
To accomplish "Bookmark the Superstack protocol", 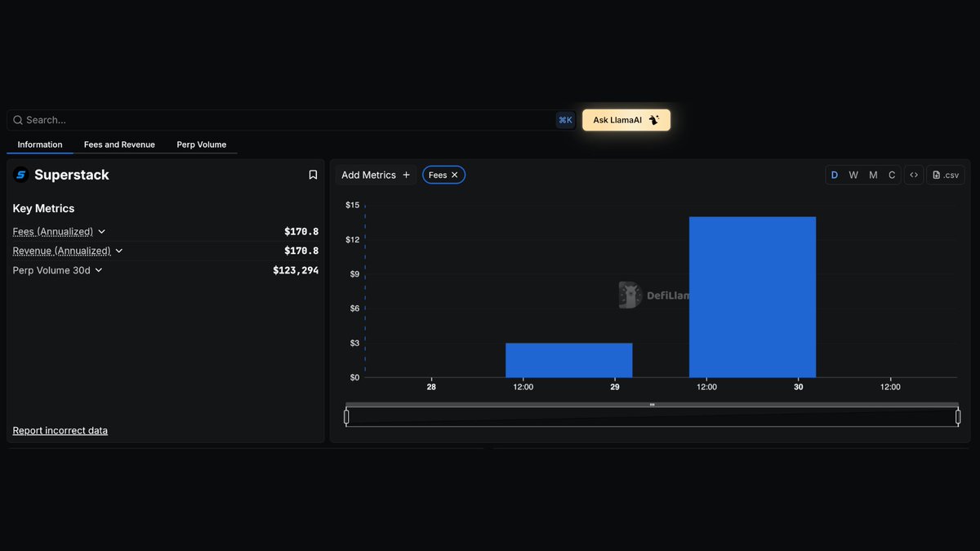I will pos(313,175).
